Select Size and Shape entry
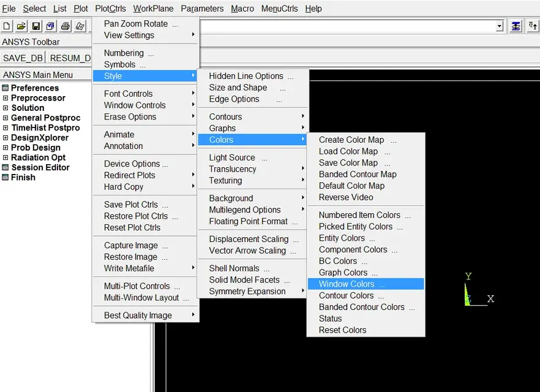This screenshot has height=392, width=540. (x=252, y=88)
